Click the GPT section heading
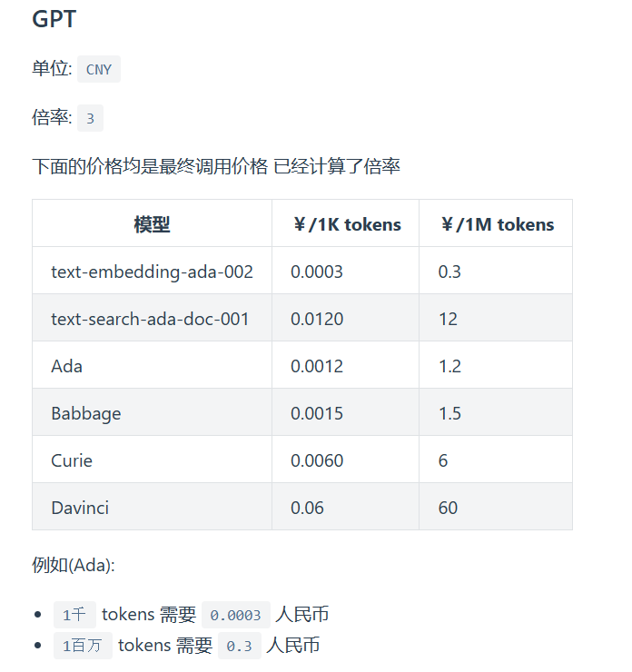Screen dimensions: 632x672 tap(54, 20)
